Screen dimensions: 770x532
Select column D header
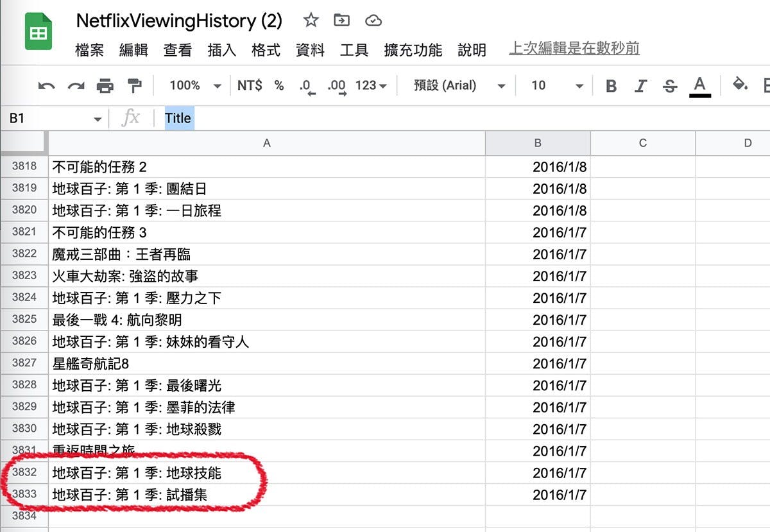coord(733,143)
